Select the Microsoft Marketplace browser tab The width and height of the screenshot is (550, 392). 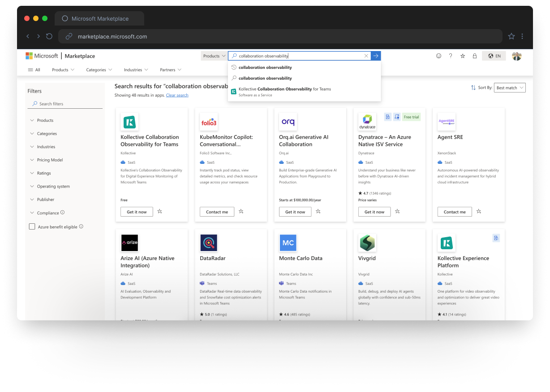coord(99,18)
